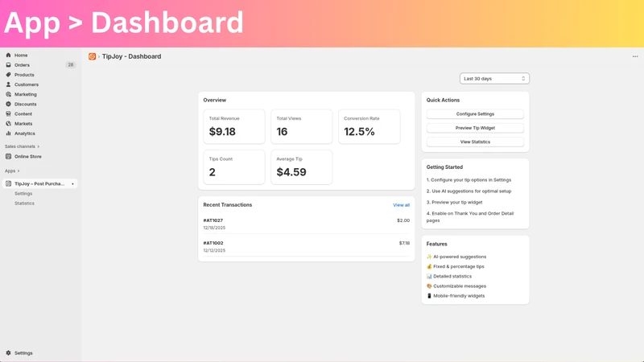Open the three-dot more menu
The width and height of the screenshot is (644, 362).
pyautogui.click(x=635, y=56)
